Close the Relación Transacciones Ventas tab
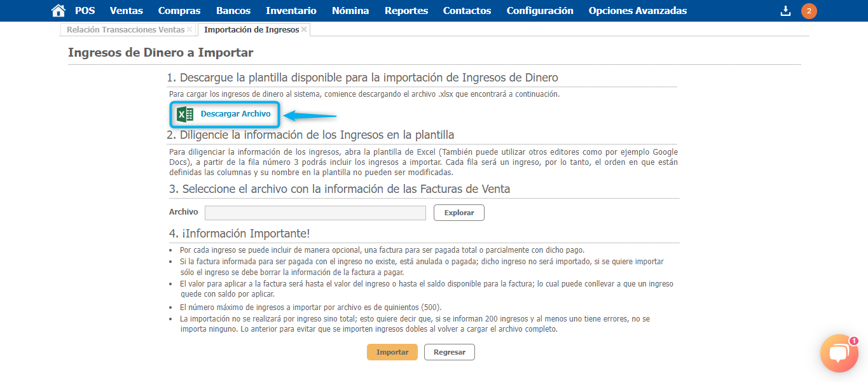Image resolution: width=868 pixels, height=382 pixels. click(189, 30)
